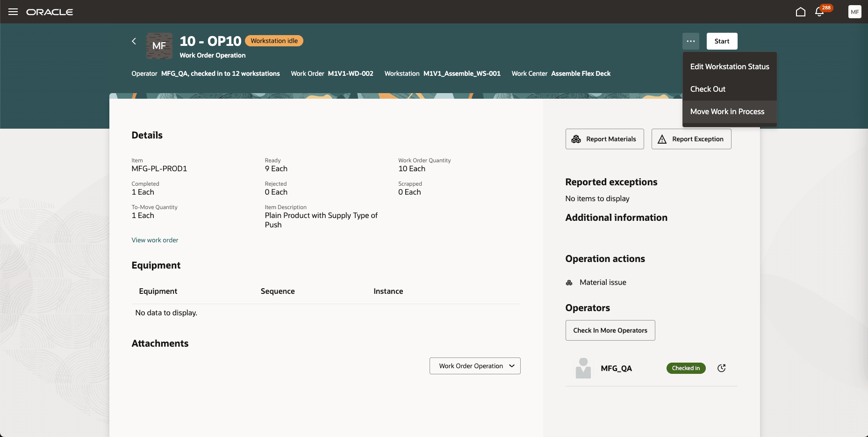The width and height of the screenshot is (868, 437).
Task: Open the Work Order Operation attachments dropdown
Action: (x=474, y=365)
